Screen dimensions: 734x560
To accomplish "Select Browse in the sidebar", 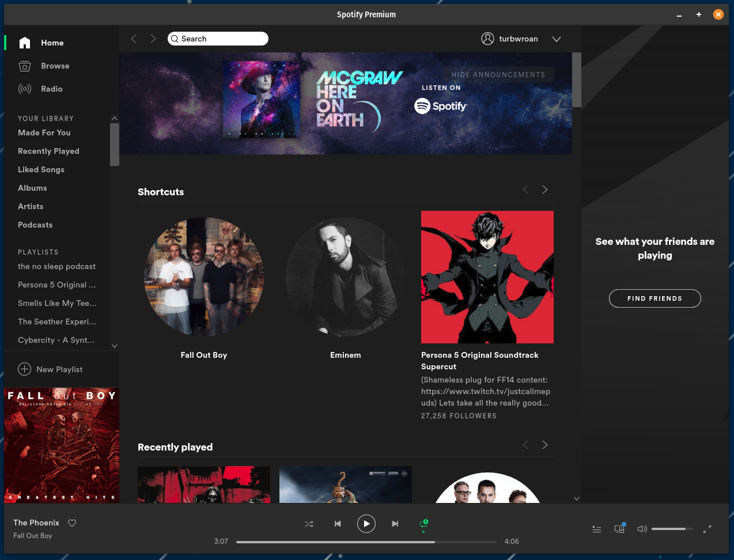I will point(54,66).
